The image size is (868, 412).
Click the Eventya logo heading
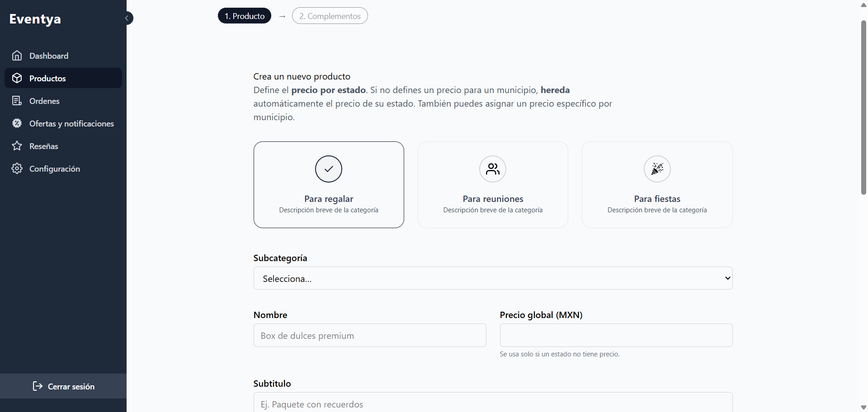[x=35, y=19]
